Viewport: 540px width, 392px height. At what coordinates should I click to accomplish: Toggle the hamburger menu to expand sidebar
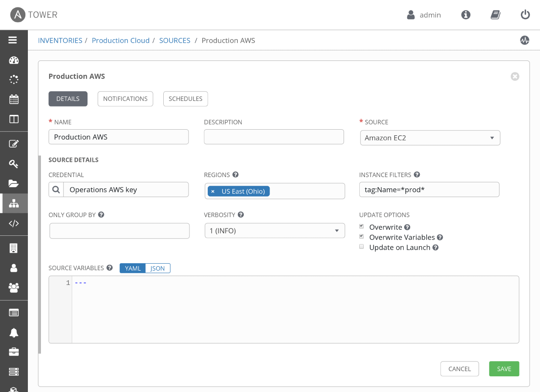coord(13,40)
